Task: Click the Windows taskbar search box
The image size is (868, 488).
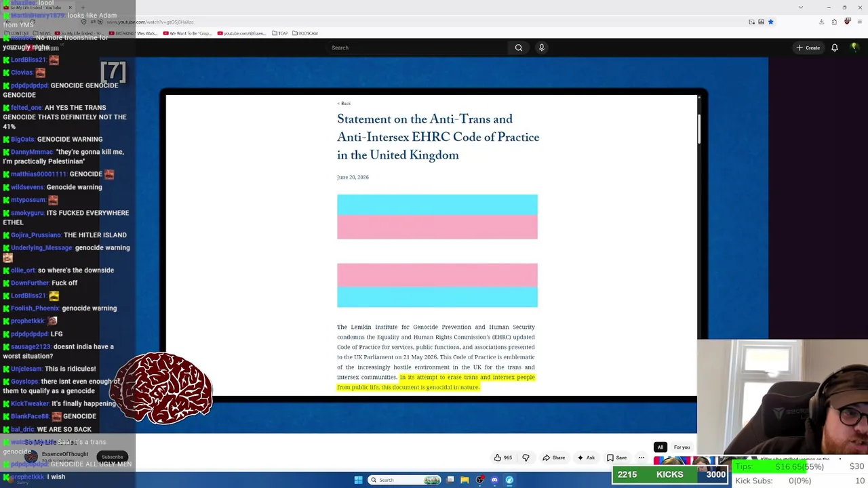Action: [405, 480]
